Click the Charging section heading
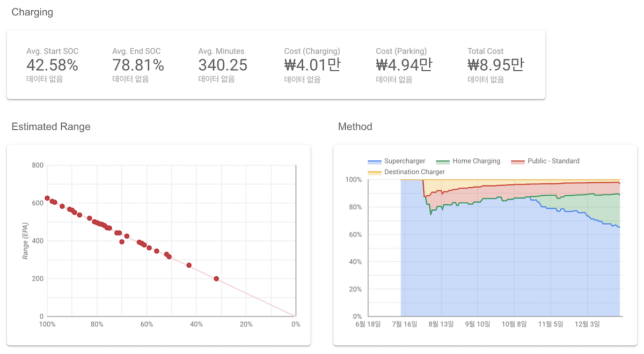The width and height of the screenshot is (644, 354). pos(32,12)
